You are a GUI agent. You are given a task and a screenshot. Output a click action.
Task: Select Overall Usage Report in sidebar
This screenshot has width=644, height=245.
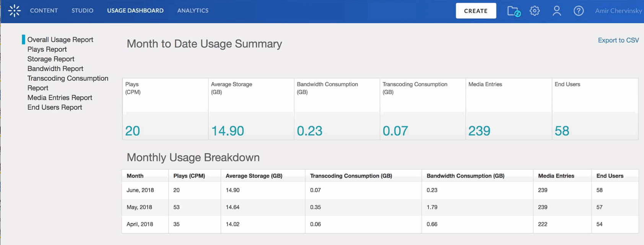[x=60, y=39]
